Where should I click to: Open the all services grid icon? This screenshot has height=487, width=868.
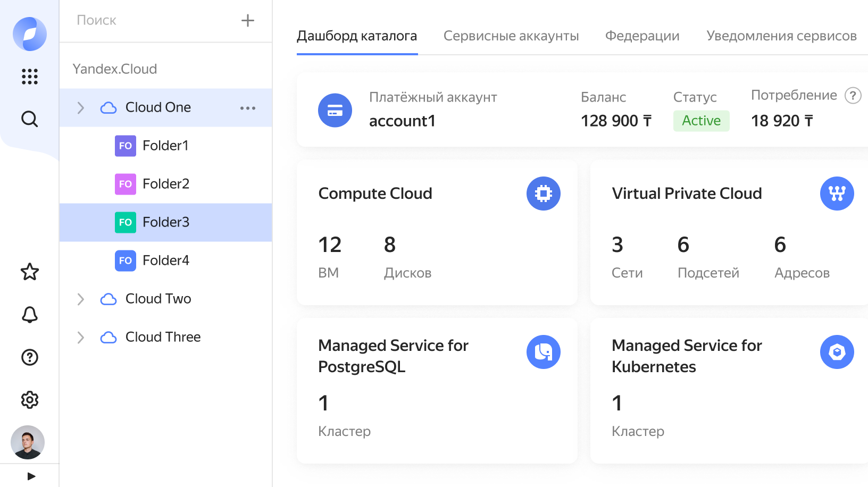[x=30, y=77]
